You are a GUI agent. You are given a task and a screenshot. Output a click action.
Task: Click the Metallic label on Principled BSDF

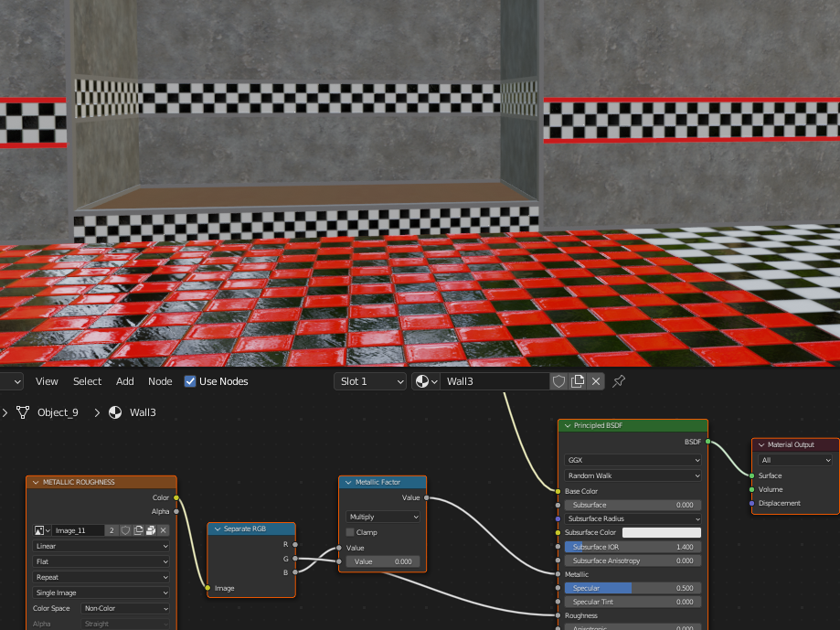577,574
